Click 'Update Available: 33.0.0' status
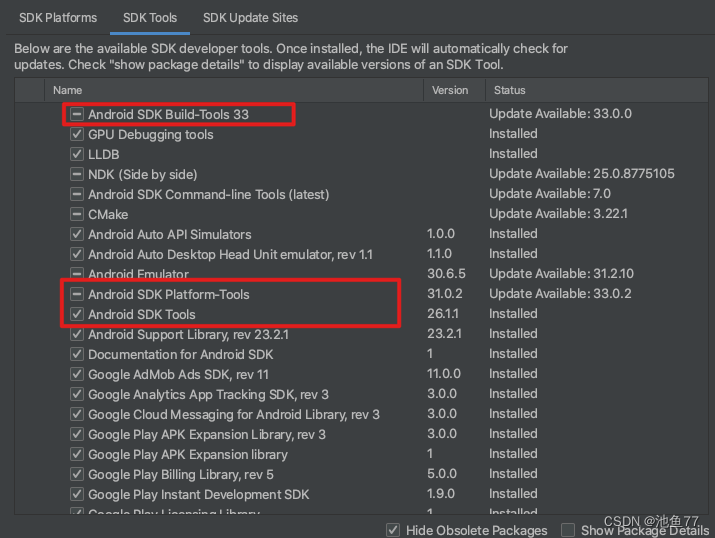The image size is (715, 538). (560, 114)
